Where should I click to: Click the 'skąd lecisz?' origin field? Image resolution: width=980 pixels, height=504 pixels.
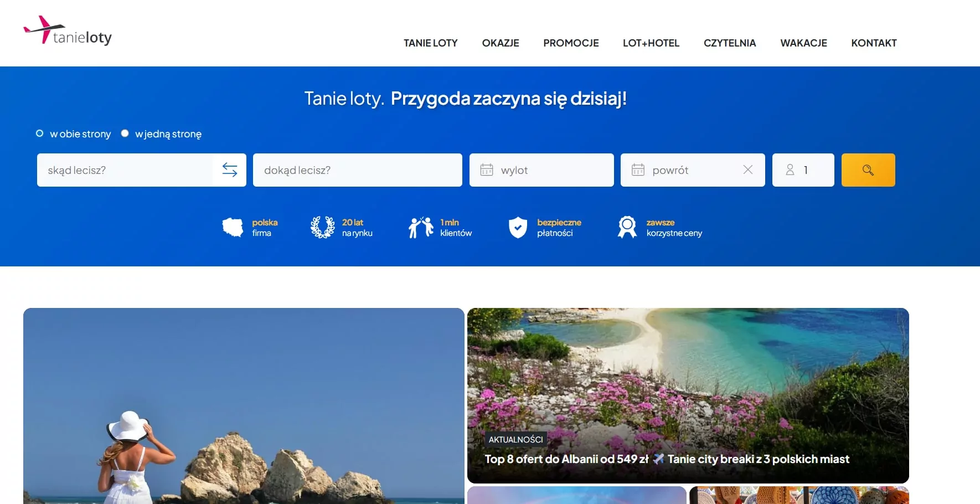tap(125, 170)
